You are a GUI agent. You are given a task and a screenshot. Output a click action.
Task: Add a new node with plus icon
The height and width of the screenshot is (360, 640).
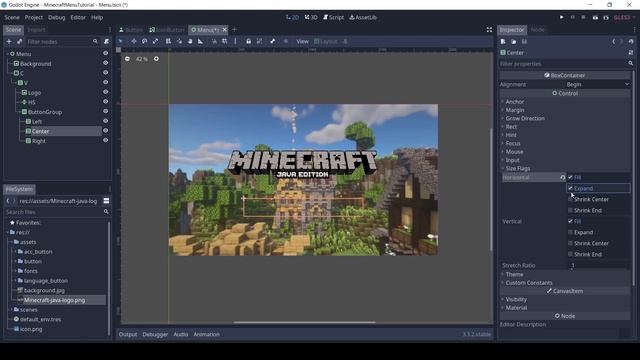[x=9, y=41]
